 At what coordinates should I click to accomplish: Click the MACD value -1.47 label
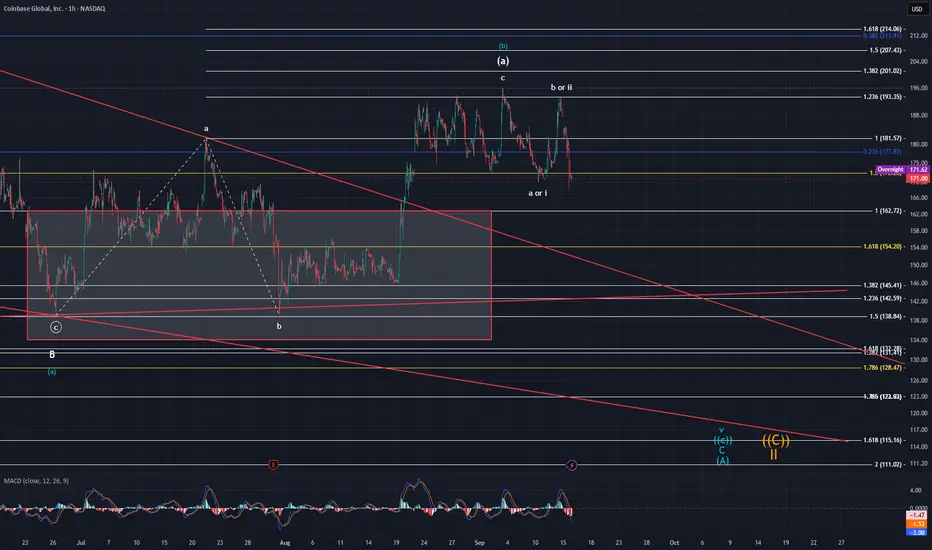[x=918, y=515]
